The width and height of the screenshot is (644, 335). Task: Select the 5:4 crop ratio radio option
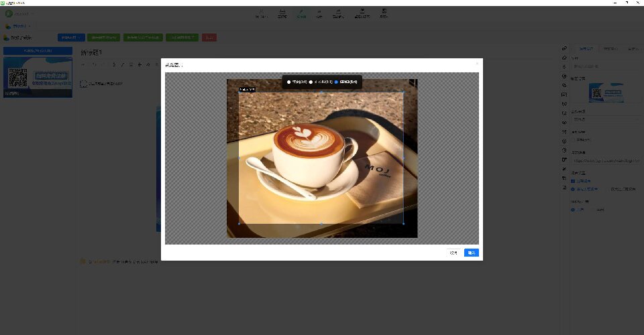pos(337,82)
